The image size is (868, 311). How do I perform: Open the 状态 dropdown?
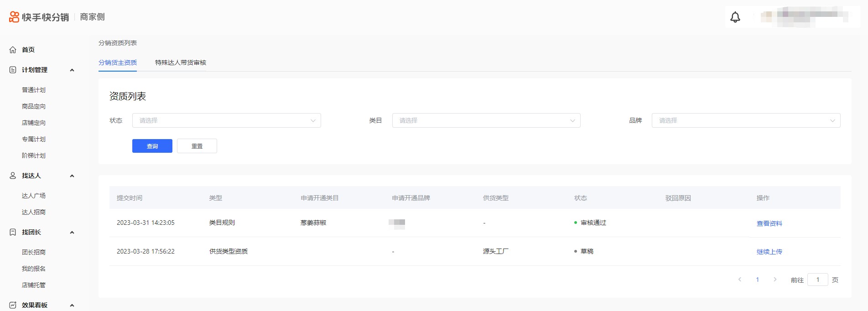click(227, 120)
